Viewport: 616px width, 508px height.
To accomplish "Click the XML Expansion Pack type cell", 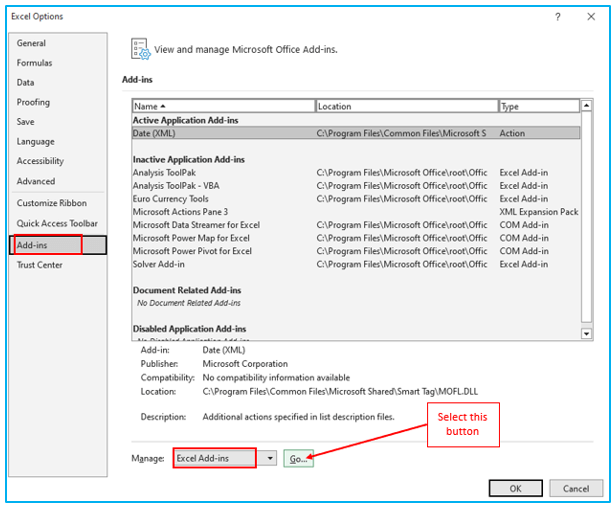I will (x=539, y=212).
